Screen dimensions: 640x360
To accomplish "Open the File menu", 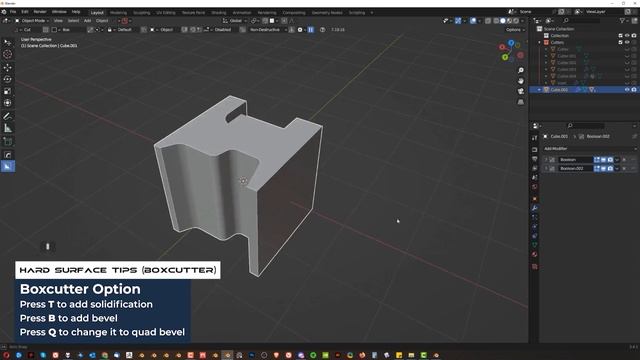I will (x=13, y=12).
